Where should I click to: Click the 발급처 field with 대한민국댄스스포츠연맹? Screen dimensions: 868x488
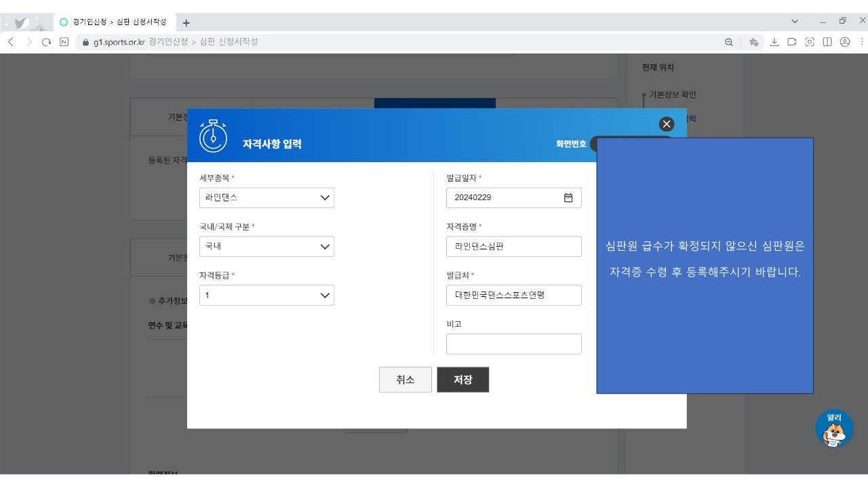click(513, 296)
